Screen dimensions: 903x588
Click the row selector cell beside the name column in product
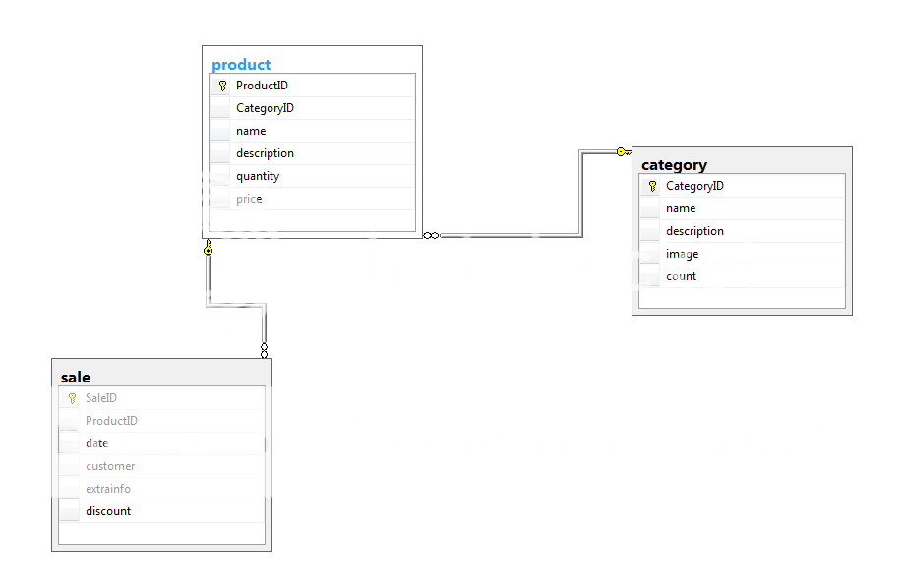pos(219,130)
